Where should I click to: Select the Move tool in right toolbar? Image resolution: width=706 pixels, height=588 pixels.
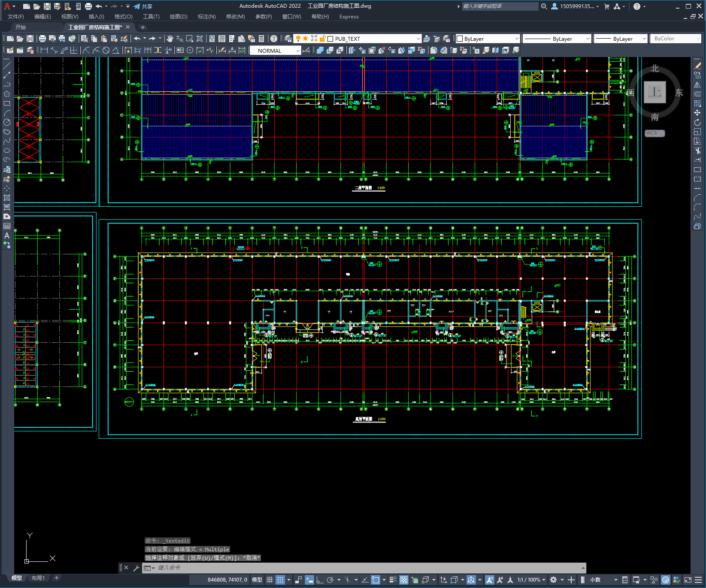point(697,113)
